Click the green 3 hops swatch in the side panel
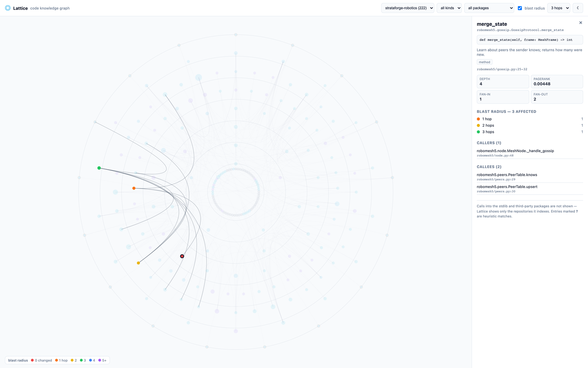This screenshot has width=588, height=368. pyautogui.click(x=478, y=132)
